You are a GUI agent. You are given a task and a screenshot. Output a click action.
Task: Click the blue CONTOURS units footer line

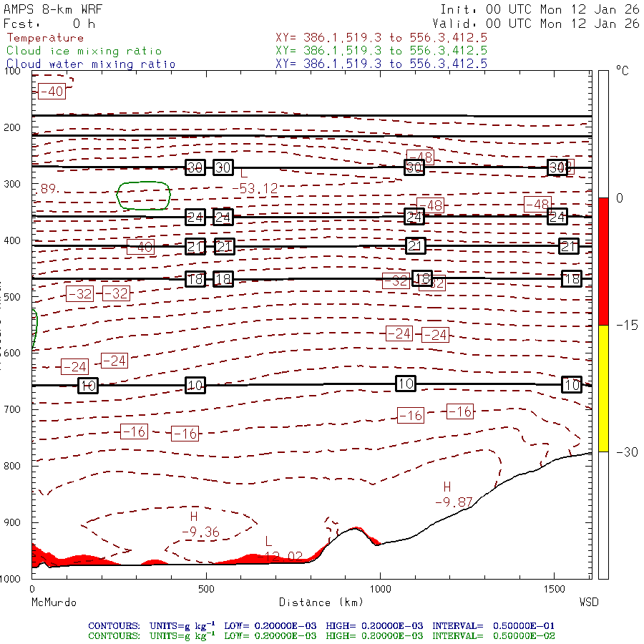[x=321, y=626]
